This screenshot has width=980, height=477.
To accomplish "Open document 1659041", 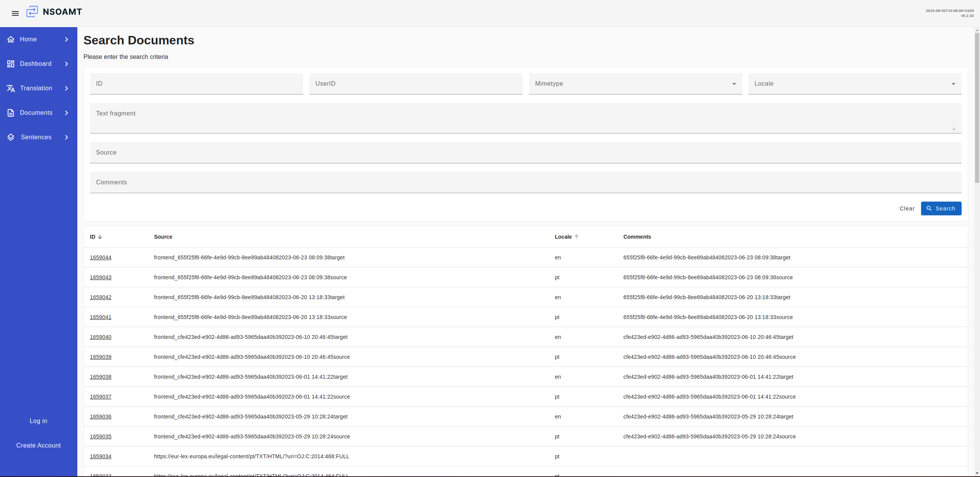I will [101, 317].
